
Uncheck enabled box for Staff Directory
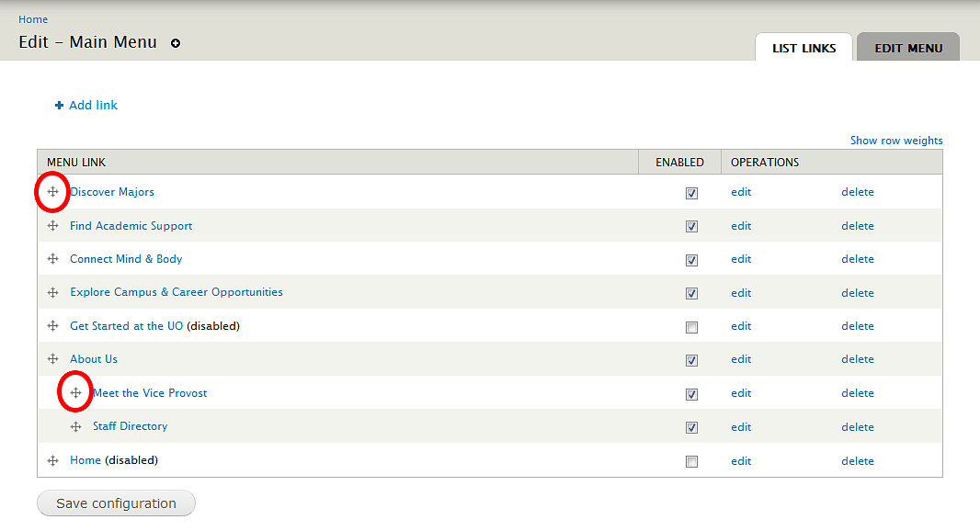click(691, 427)
